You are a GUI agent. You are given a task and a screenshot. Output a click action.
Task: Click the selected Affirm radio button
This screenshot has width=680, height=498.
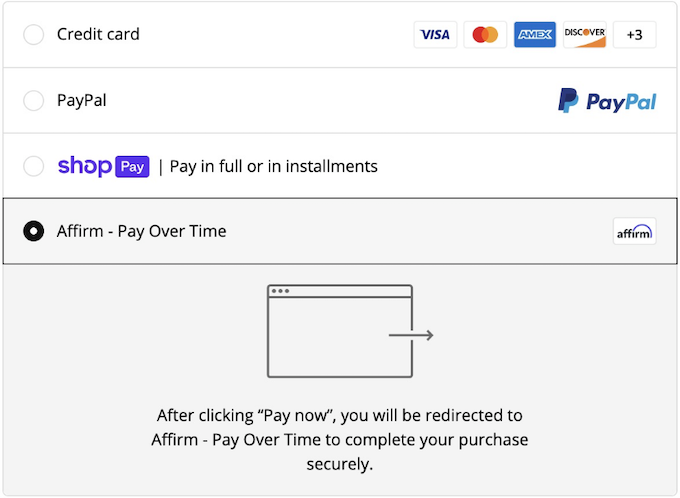tap(34, 232)
